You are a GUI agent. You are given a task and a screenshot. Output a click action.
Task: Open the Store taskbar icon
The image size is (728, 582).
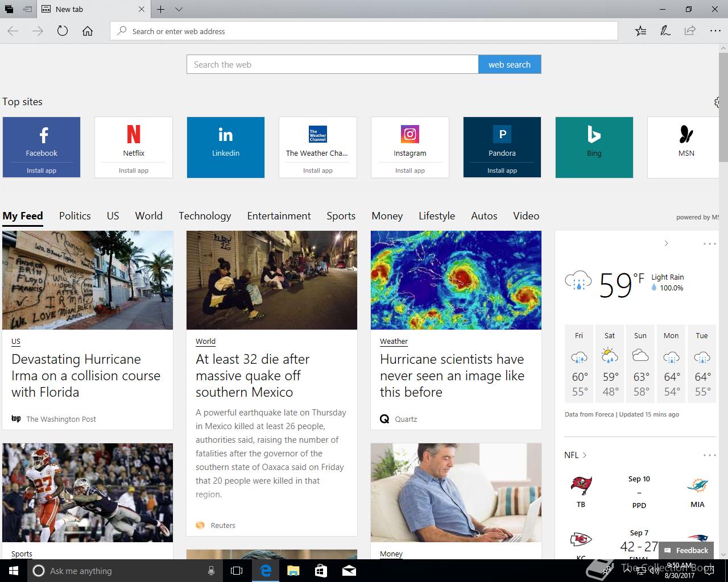point(321,571)
